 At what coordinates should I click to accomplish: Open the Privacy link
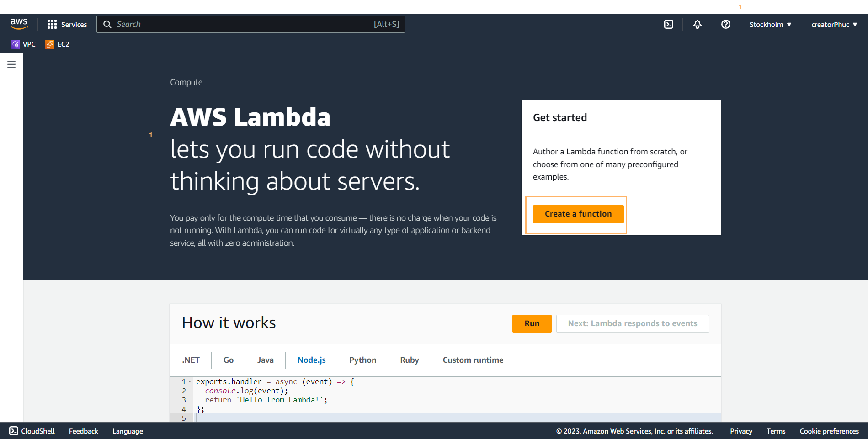click(x=741, y=431)
